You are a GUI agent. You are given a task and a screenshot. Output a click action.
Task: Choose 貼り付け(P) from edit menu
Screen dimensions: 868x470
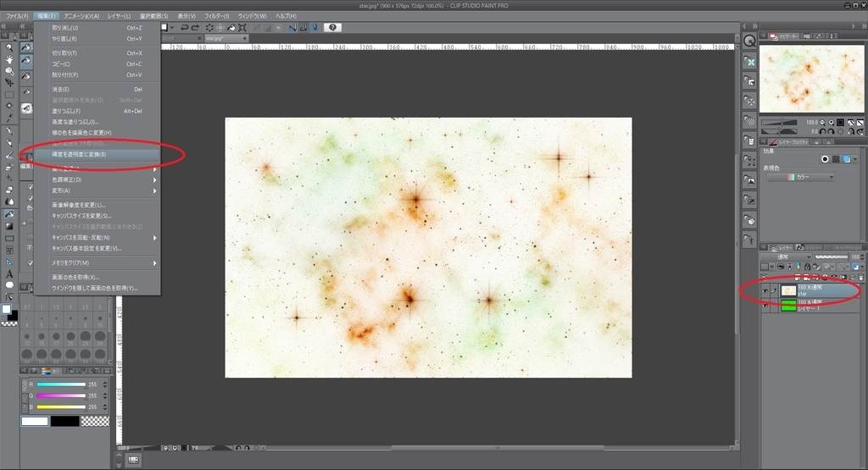pyautogui.click(x=97, y=75)
